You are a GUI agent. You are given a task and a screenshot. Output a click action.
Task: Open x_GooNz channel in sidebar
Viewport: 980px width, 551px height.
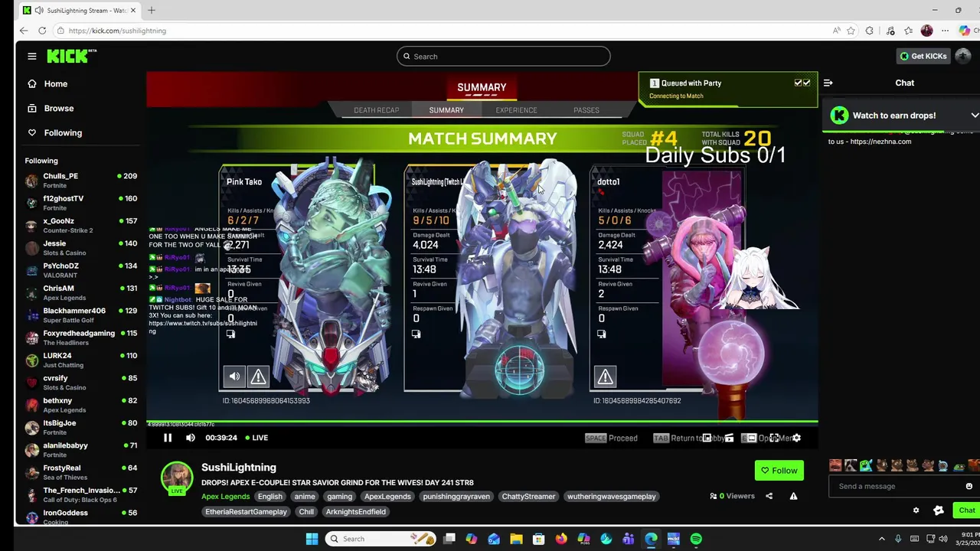coord(80,225)
